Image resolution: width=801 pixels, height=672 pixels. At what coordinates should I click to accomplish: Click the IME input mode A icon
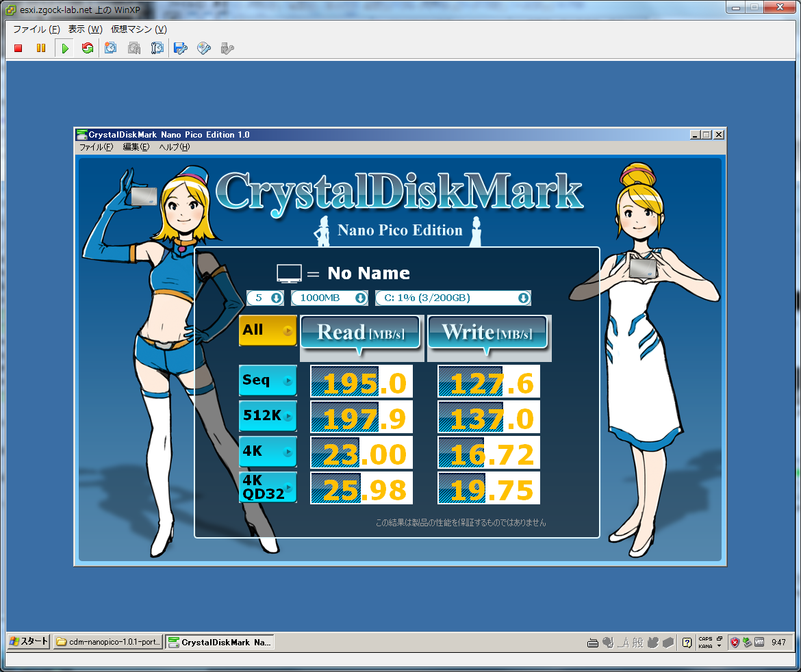click(x=623, y=643)
